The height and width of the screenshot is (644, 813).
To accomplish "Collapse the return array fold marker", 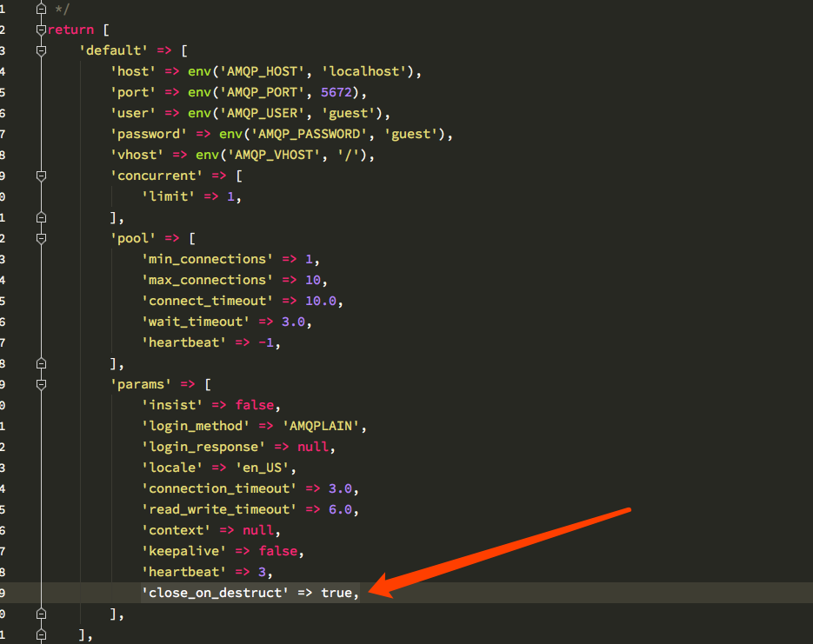I will (x=41, y=30).
